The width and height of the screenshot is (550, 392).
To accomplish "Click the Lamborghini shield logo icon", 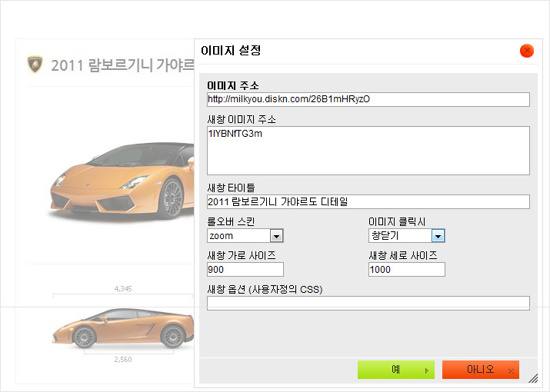I will [35, 65].
